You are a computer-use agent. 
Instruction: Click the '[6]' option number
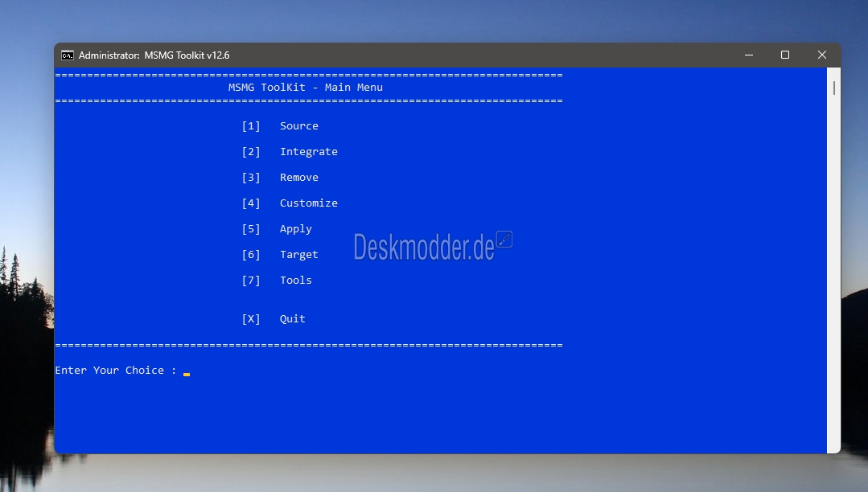[x=251, y=255]
